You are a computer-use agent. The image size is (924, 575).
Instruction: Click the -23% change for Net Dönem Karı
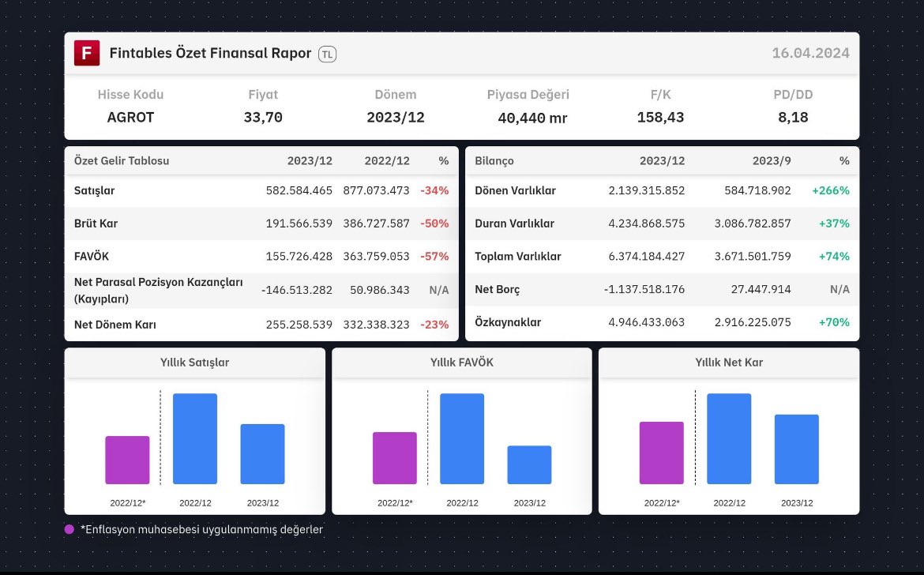pos(434,325)
